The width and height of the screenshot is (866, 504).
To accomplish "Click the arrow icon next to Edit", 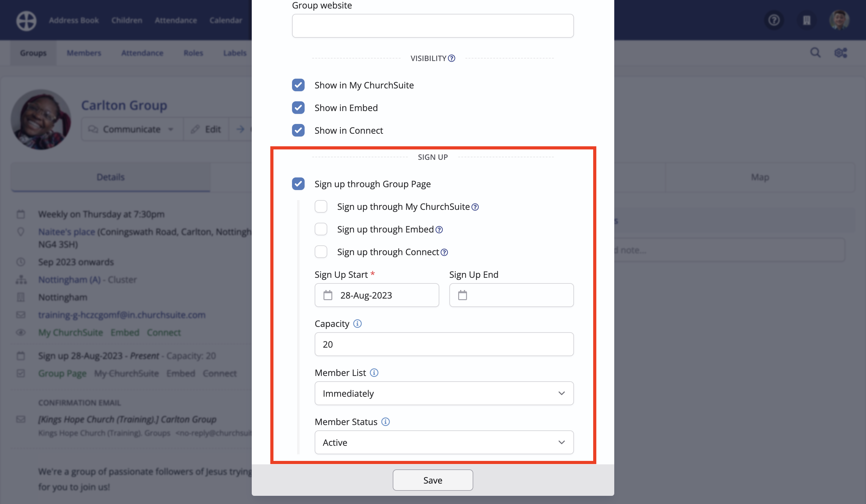I will pyautogui.click(x=240, y=129).
